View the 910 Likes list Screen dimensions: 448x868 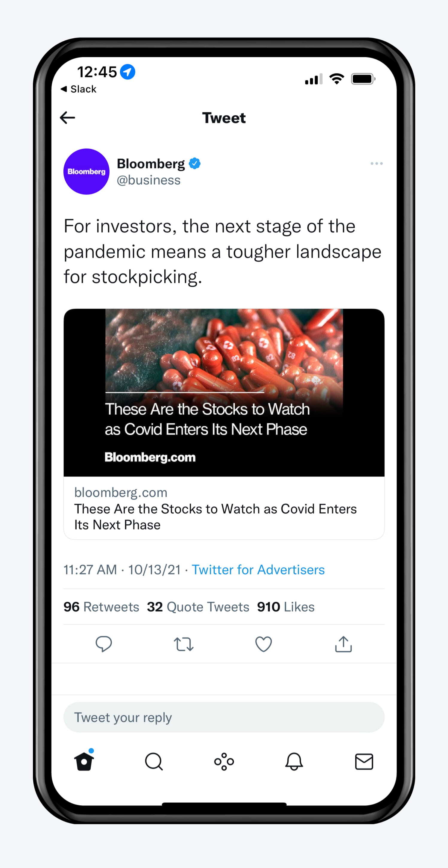pos(286,606)
